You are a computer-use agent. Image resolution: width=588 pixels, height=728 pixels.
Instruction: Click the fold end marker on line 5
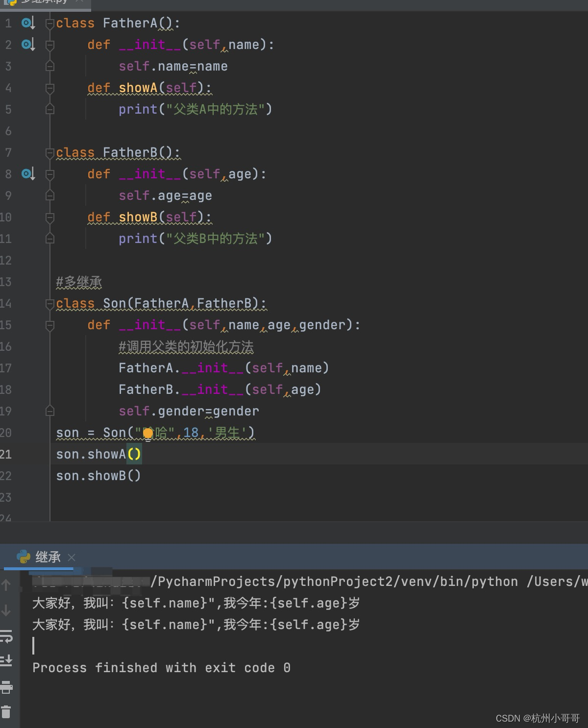click(x=49, y=109)
